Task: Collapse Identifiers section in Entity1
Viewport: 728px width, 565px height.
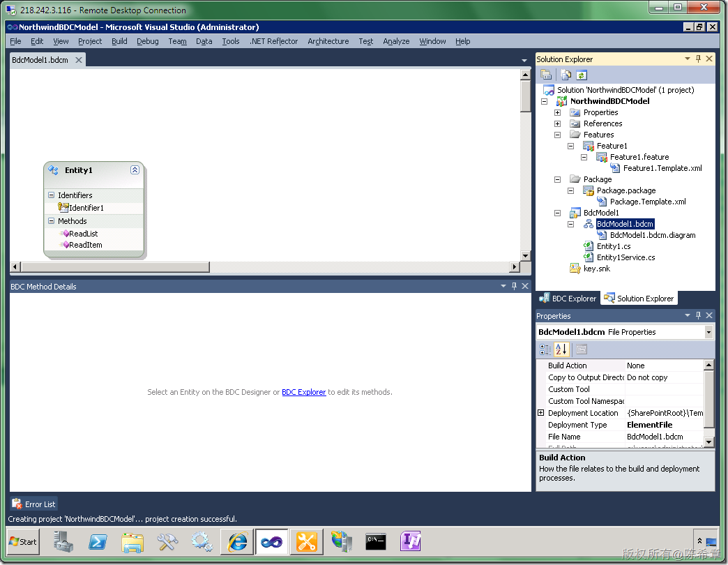Action: [51, 195]
